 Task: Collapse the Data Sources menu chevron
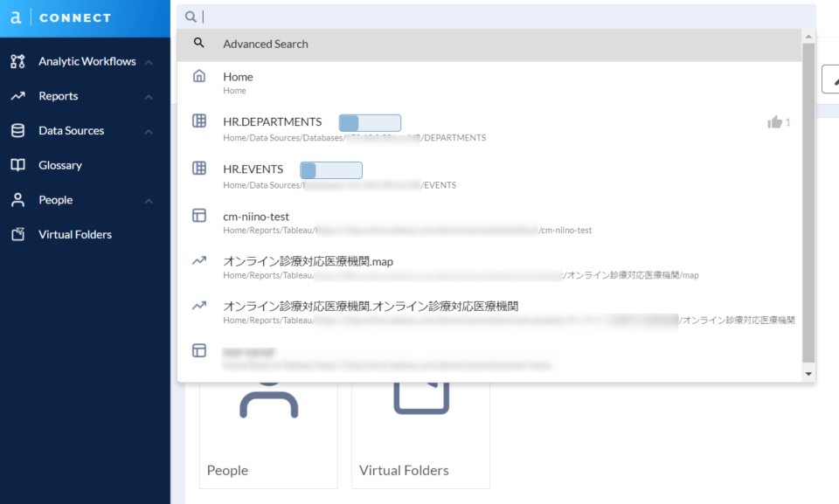[x=149, y=132]
